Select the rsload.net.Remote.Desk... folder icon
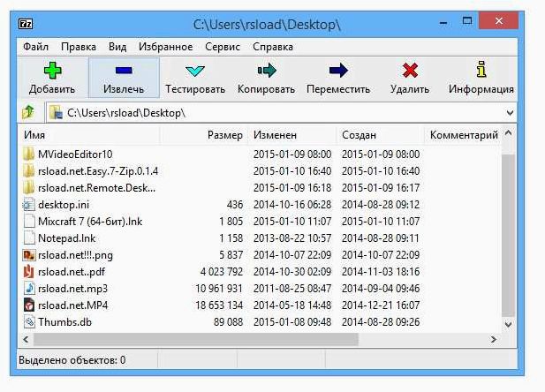545x392 pixels. 28,188
